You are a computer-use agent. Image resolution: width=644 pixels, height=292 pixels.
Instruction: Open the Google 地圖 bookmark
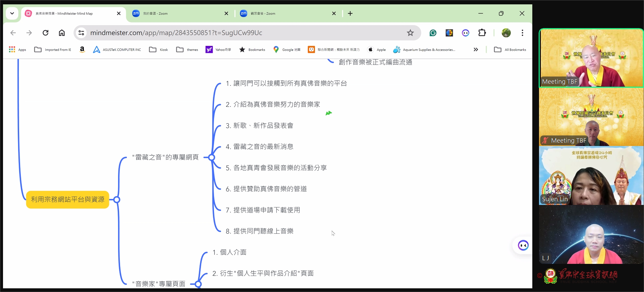tap(287, 50)
